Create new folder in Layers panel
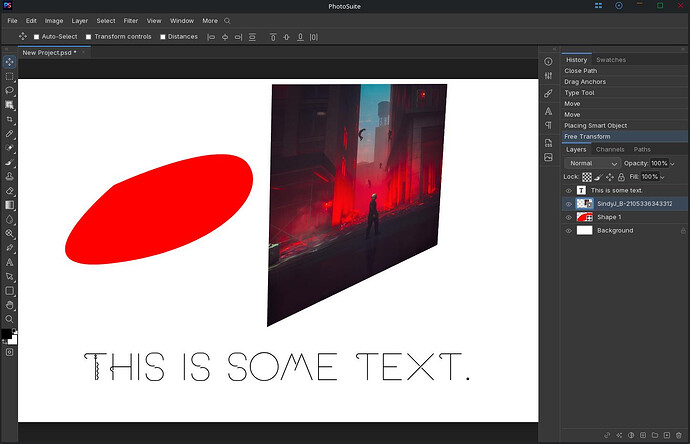690x444 pixels. [x=655, y=435]
